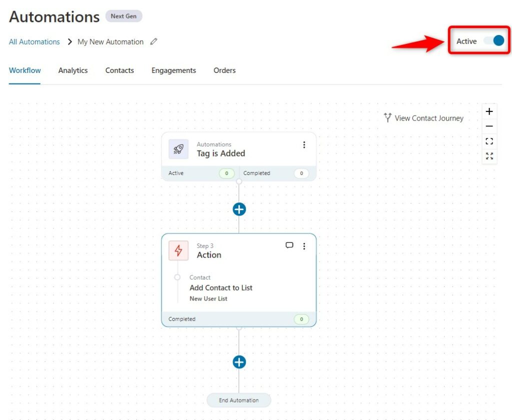The height and width of the screenshot is (420, 512).
Task: Open Tag is Added options menu
Action: point(304,144)
